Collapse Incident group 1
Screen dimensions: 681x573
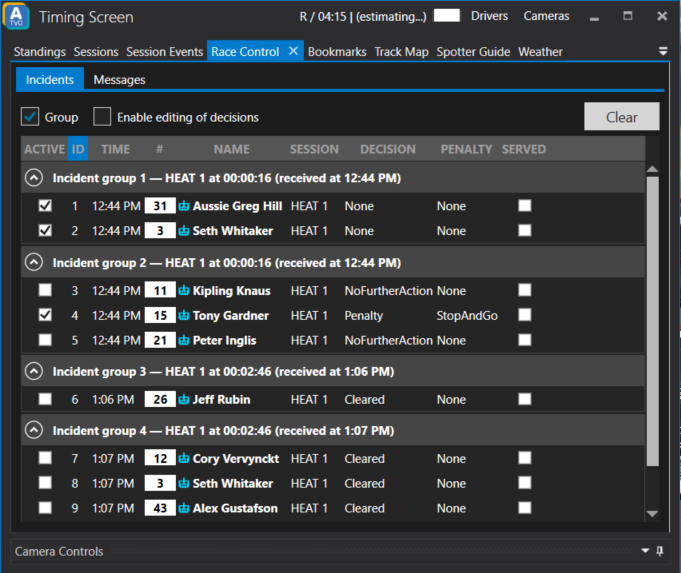coord(34,178)
